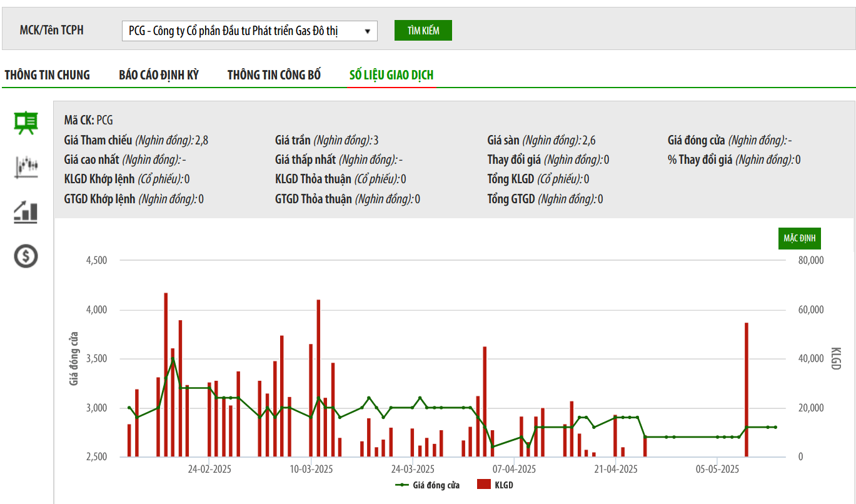The height and width of the screenshot is (504, 856).
Task: Expand the PCG company dropdown
Action: (249, 31)
